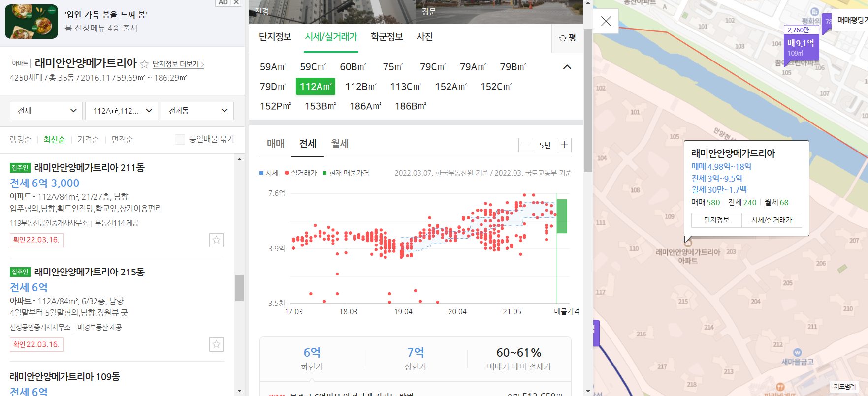Switch to the 사진 tab
868x396 pixels.
[424, 37]
